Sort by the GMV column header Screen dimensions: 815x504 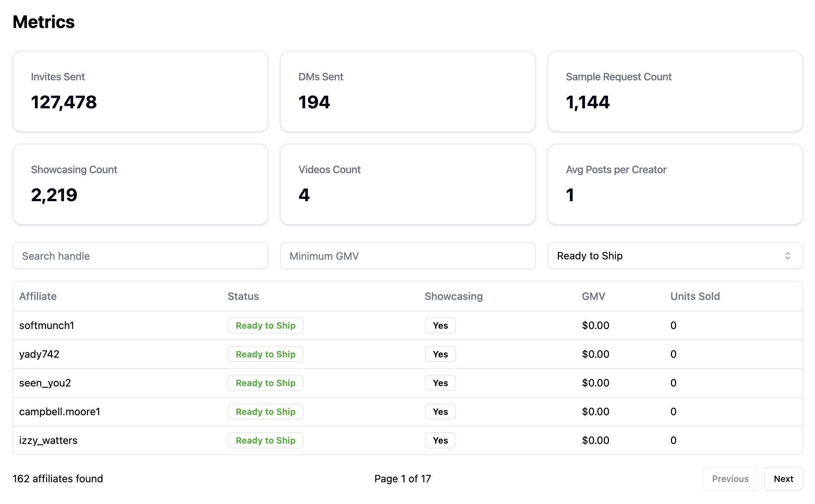[593, 296]
